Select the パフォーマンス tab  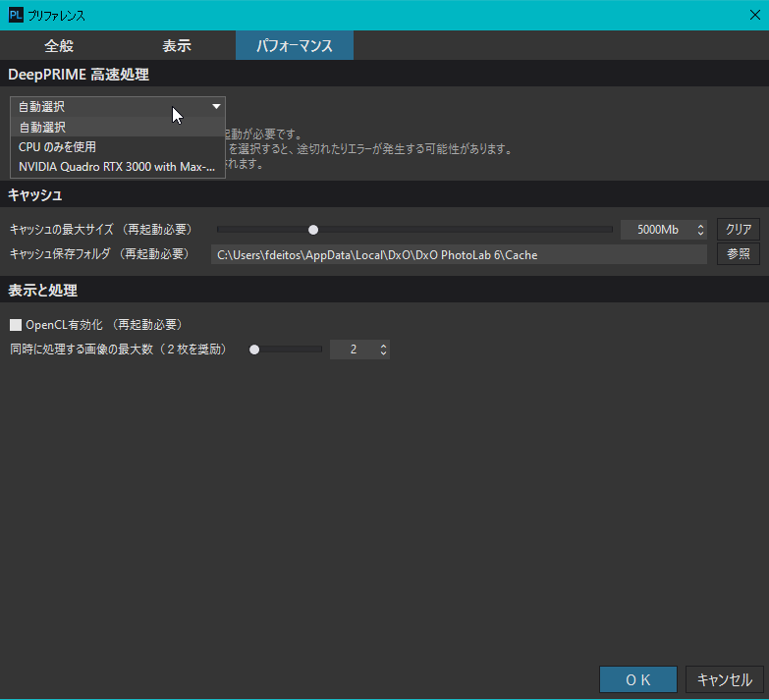coord(295,45)
